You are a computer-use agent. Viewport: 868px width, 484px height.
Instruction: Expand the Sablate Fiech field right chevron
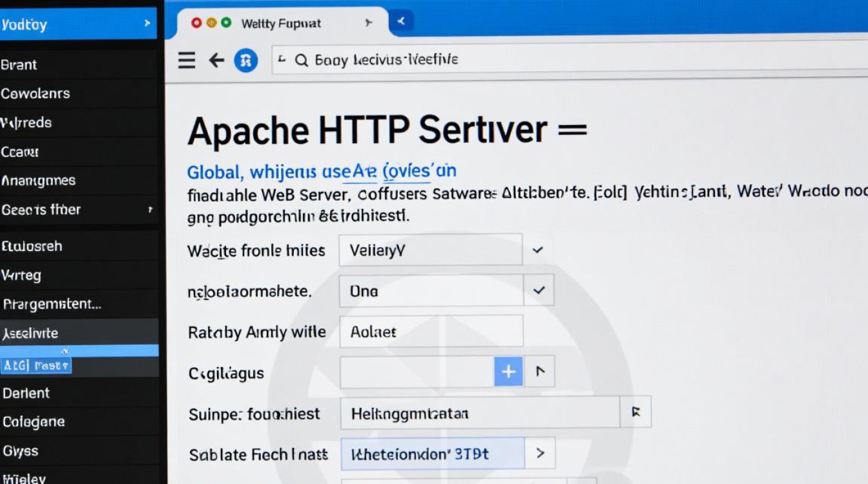[540, 454]
